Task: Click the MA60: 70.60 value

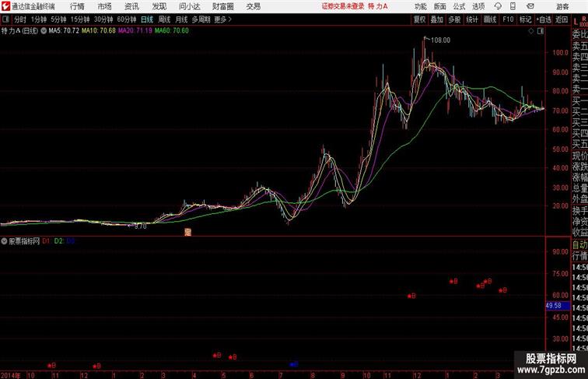Action: (172, 31)
